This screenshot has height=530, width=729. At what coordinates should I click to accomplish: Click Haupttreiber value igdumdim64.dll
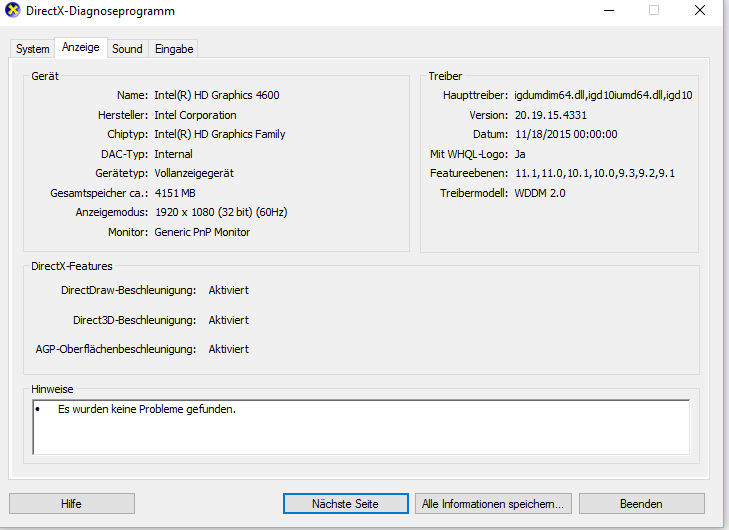click(603, 95)
